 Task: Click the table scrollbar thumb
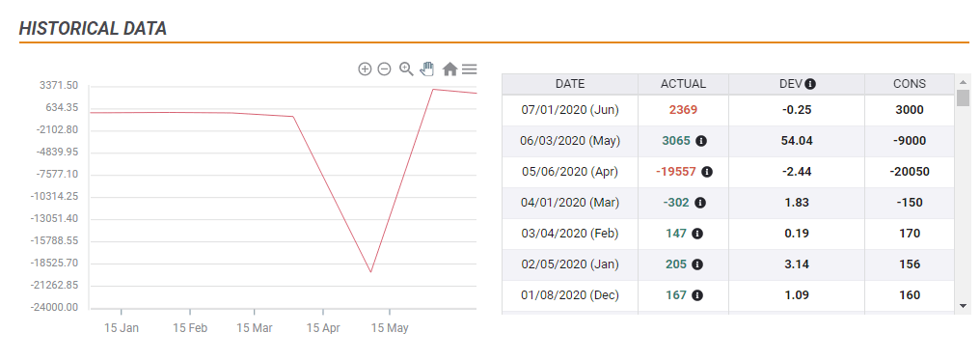click(x=964, y=97)
